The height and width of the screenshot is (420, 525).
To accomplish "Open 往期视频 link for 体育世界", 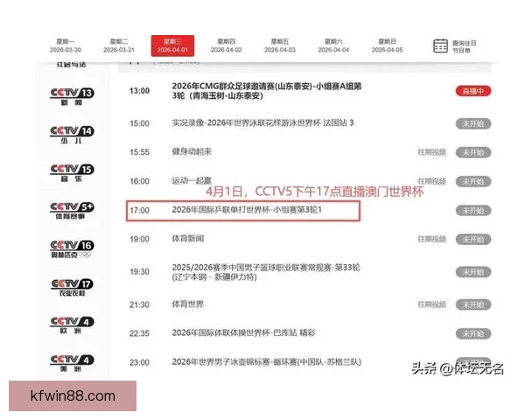I will pos(431,304).
